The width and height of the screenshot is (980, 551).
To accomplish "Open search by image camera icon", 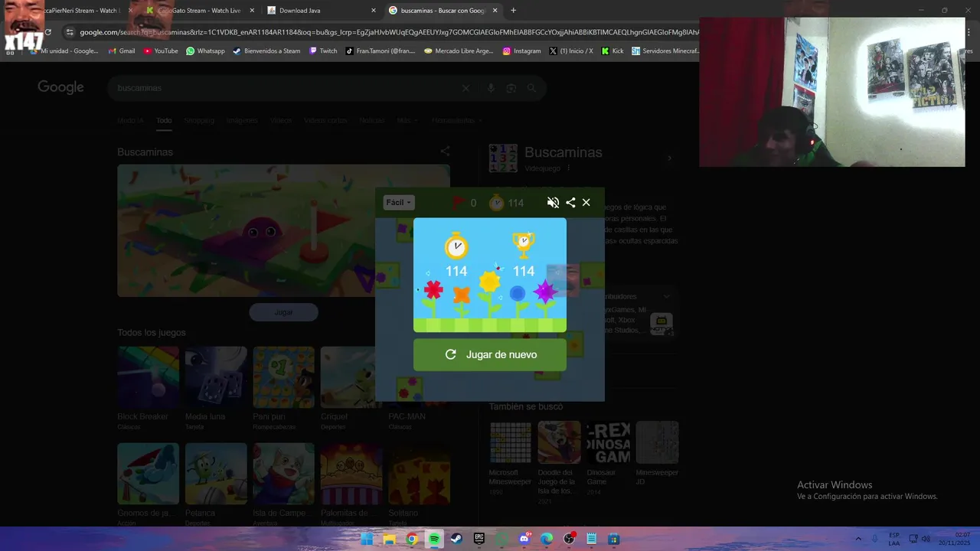I will (x=511, y=88).
